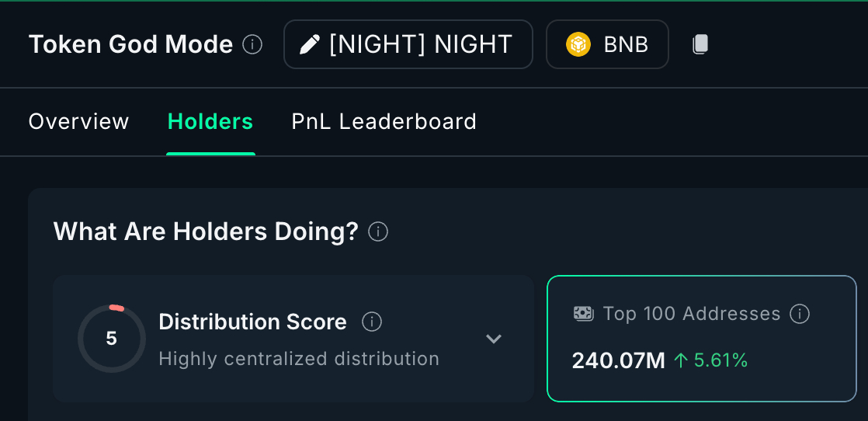Screen dimensions: 868x421
Task: Click the Top 100 Addresses label
Action: click(691, 314)
